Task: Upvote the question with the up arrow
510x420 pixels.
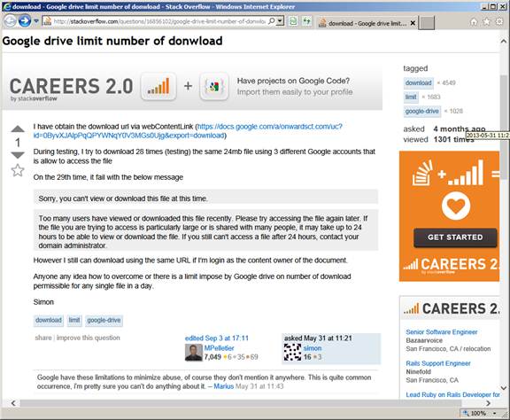Action: (18, 129)
